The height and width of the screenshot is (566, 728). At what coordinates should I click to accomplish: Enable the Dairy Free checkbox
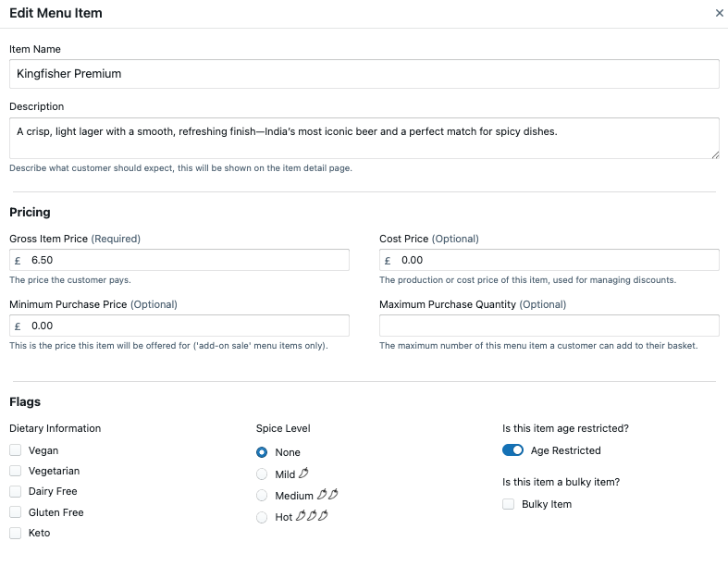click(x=16, y=492)
